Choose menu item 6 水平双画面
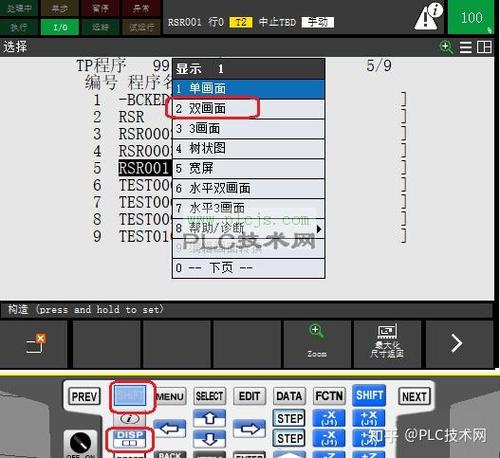Viewport: 500px width, 458px height. click(x=248, y=188)
